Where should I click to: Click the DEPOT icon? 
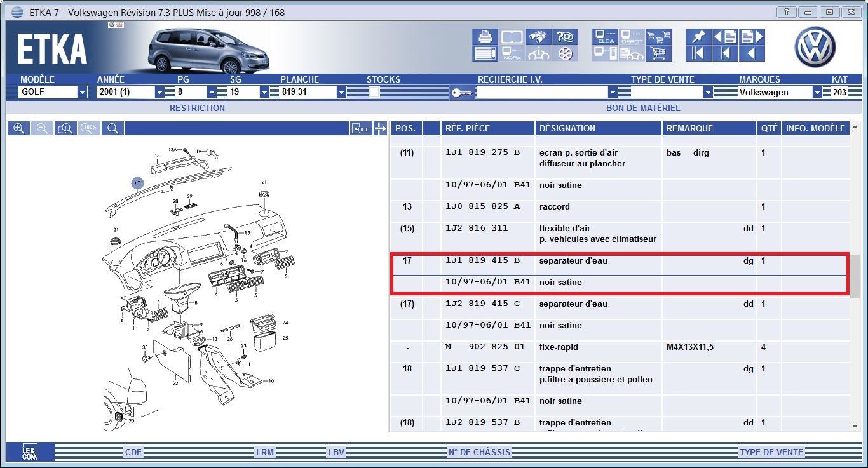pos(632,37)
